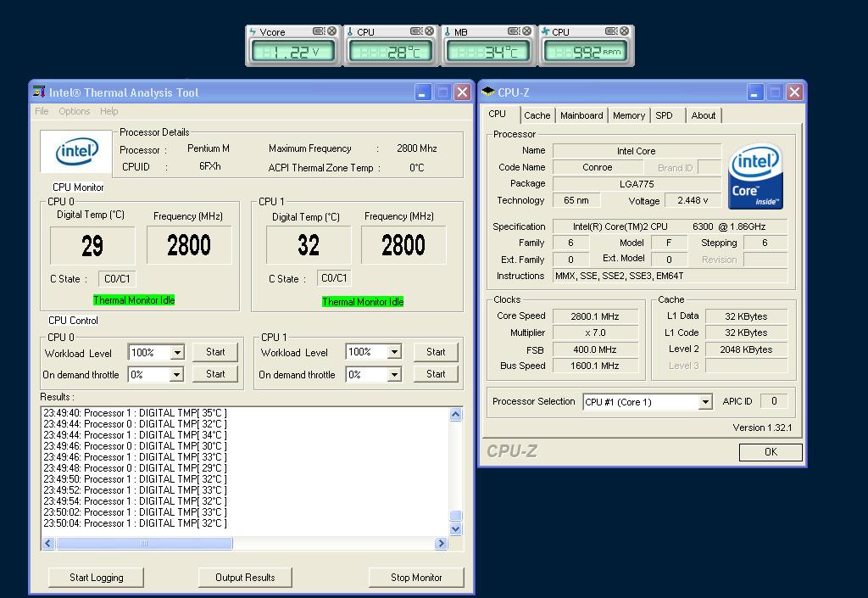Click Core Speed value 2800.1 MHz

(595, 316)
